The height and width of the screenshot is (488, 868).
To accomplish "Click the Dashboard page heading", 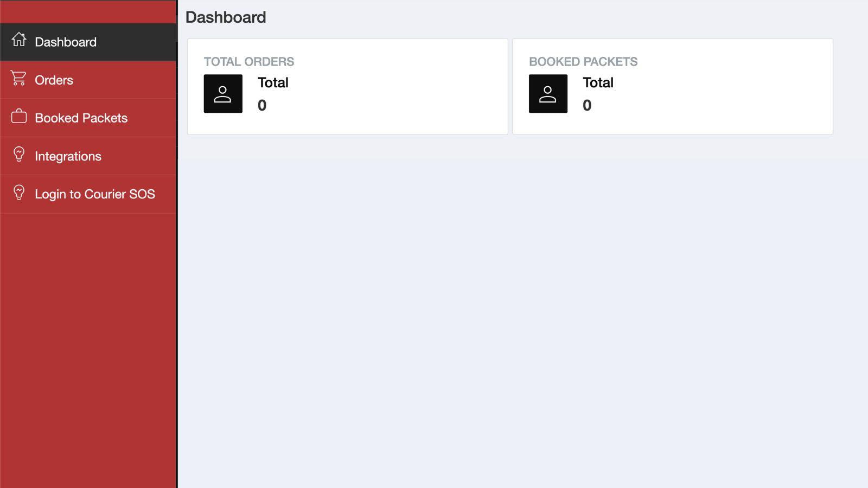I will (x=225, y=17).
